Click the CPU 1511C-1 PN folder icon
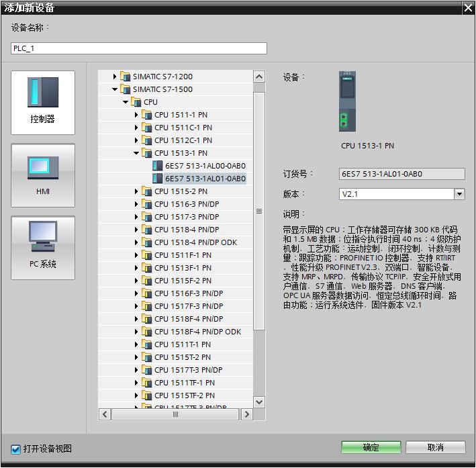Image resolution: width=476 pixels, height=468 pixels. (x=147, y=128)
